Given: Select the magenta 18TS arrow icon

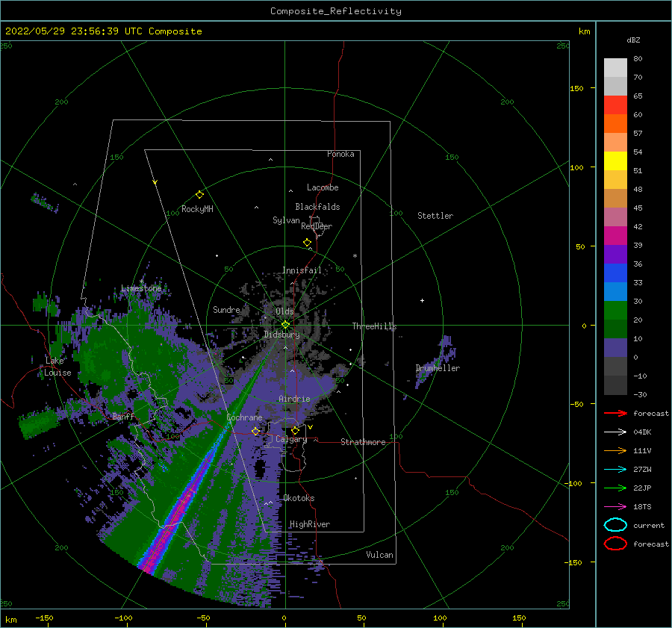Looking at the screenshot, I should pos(615,507).
